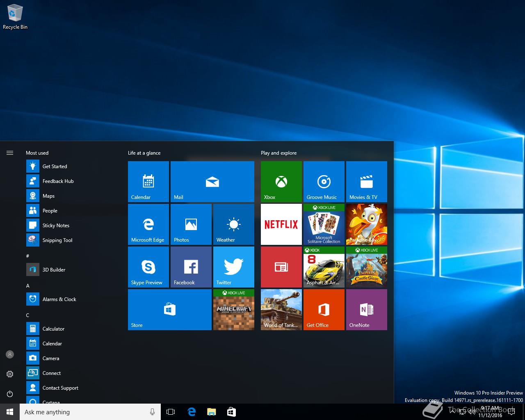Open the user account menu
The width and height of the screenshot is (525, 420).
10,354
